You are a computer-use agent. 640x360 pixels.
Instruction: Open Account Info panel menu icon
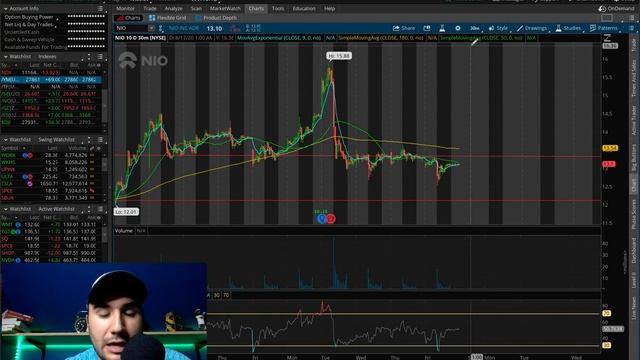tap(100, 8)
